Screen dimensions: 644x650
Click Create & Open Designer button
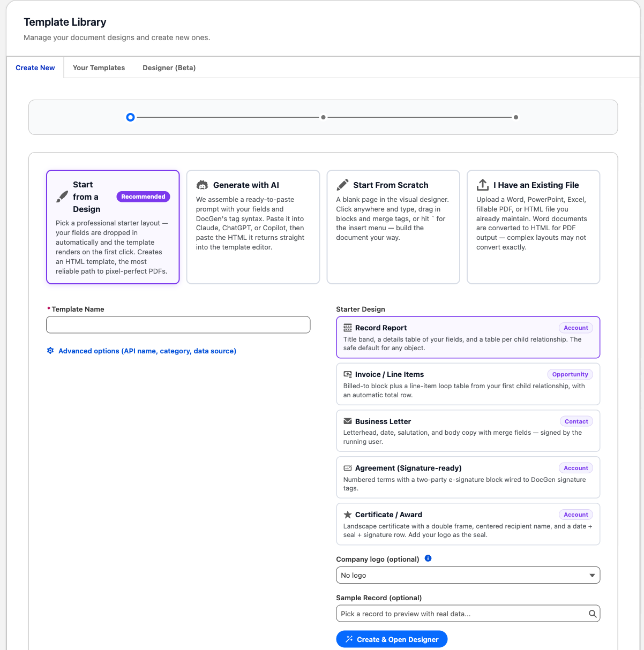point(392,639)
